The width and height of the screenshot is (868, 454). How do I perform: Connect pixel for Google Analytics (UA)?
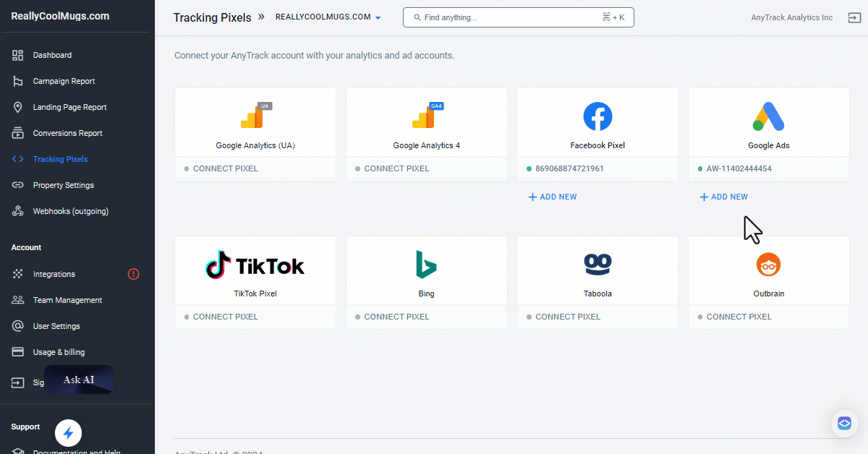[x=225, y=168]
